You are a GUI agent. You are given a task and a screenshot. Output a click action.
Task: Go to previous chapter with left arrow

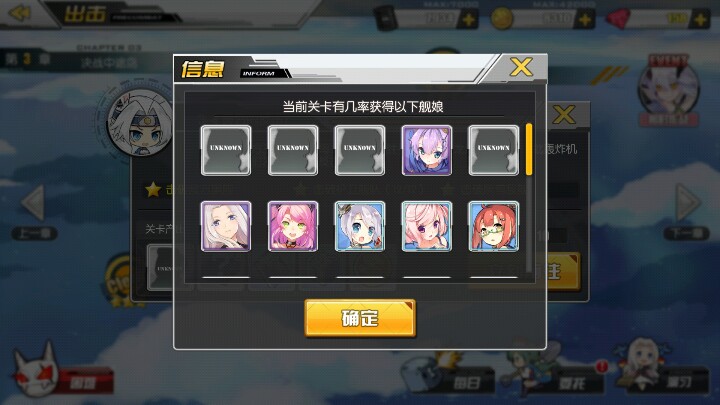[x=34, y=202]
